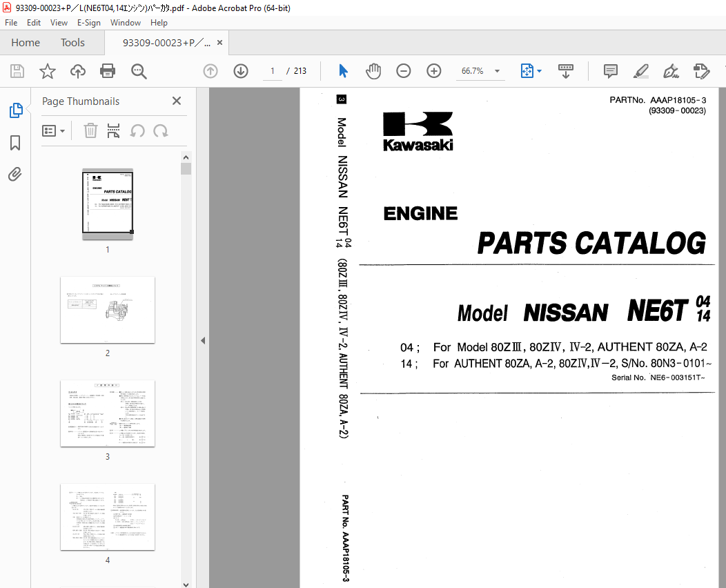Go to previous page arrow icon
Viewport: 726px width, 588px height.
coord(210,71)
